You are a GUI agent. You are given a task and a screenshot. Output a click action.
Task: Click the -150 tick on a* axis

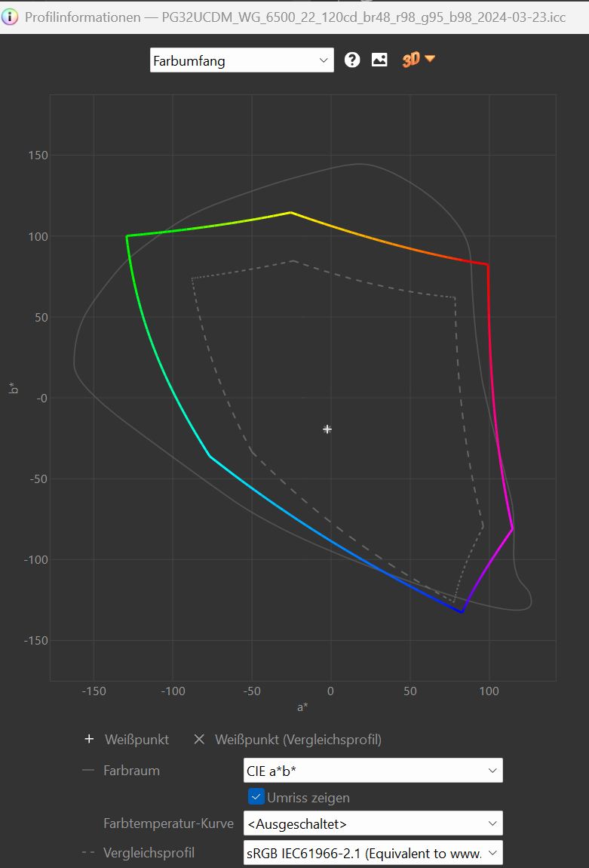click(94, 691)
